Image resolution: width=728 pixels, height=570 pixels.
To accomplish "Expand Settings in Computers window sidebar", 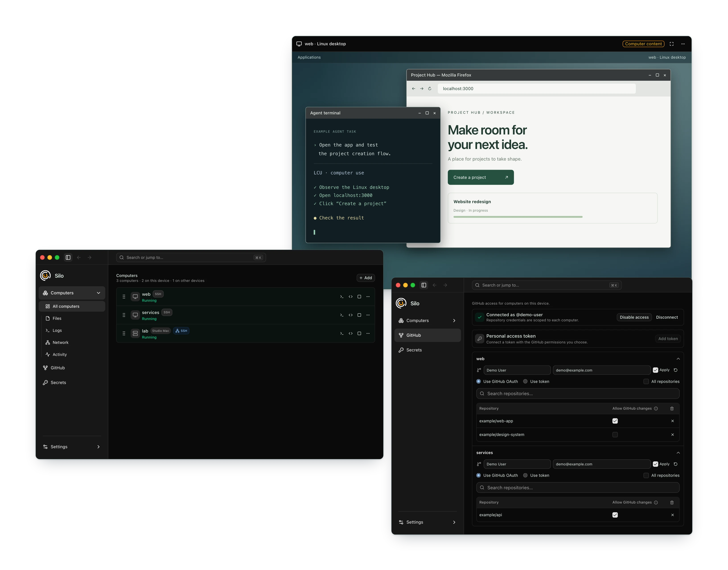I will 98,447.
